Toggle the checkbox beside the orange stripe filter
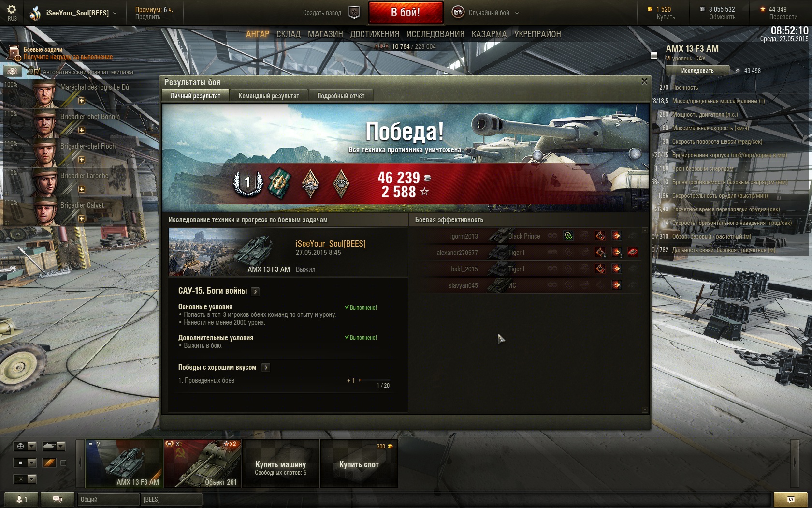812x508 pixels. (63, 463)
